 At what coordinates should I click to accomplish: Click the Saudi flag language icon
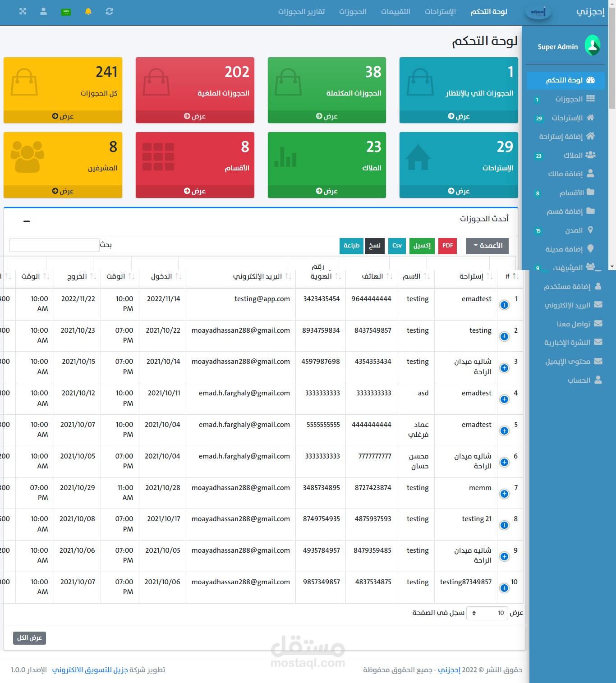tap(66, 12)
